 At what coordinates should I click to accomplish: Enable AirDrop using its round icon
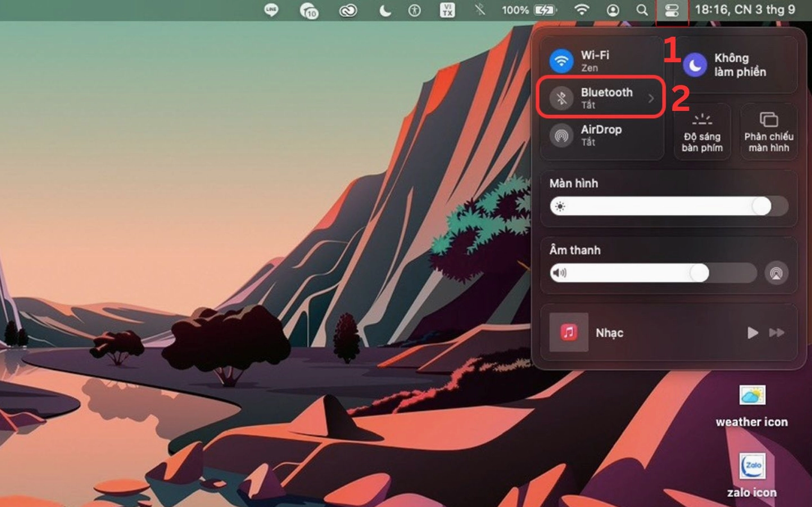(x=562, y=135)
